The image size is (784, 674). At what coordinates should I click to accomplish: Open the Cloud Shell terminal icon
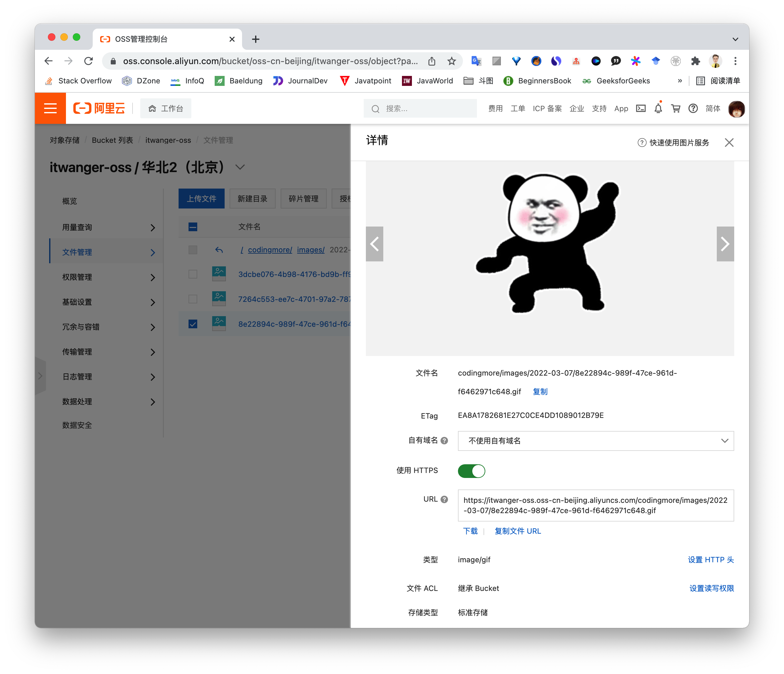[x=641, y=109]
